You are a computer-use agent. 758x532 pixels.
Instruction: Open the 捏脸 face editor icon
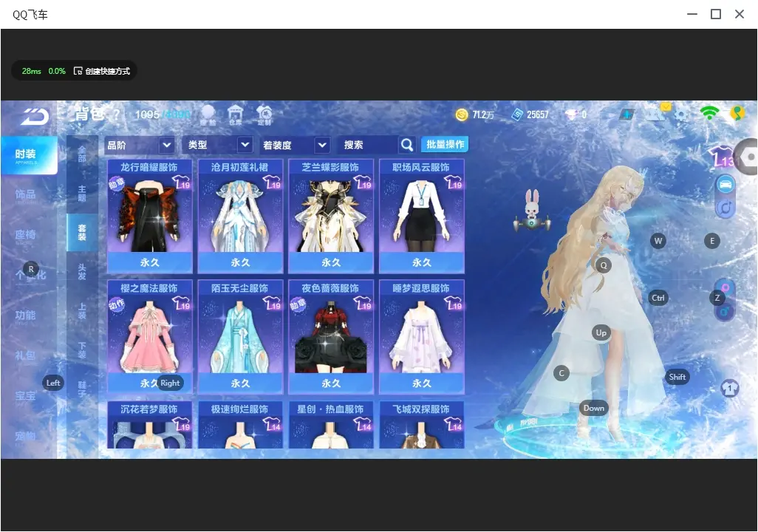[x=208, y=115]
